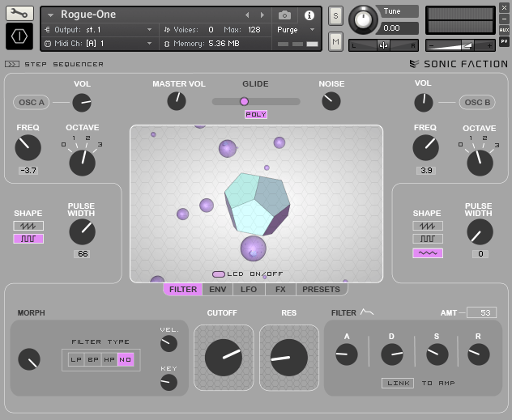Click the output volume slider

click(x=460, y=45)
